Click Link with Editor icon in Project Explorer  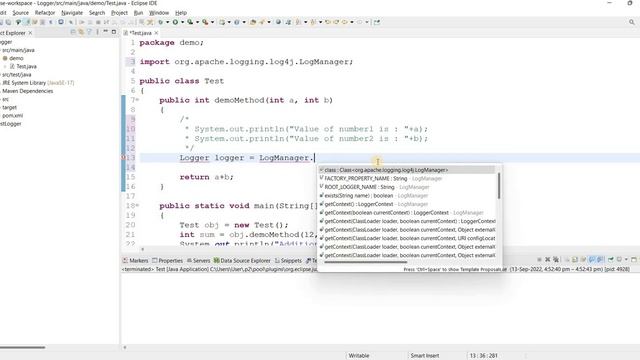81,32
